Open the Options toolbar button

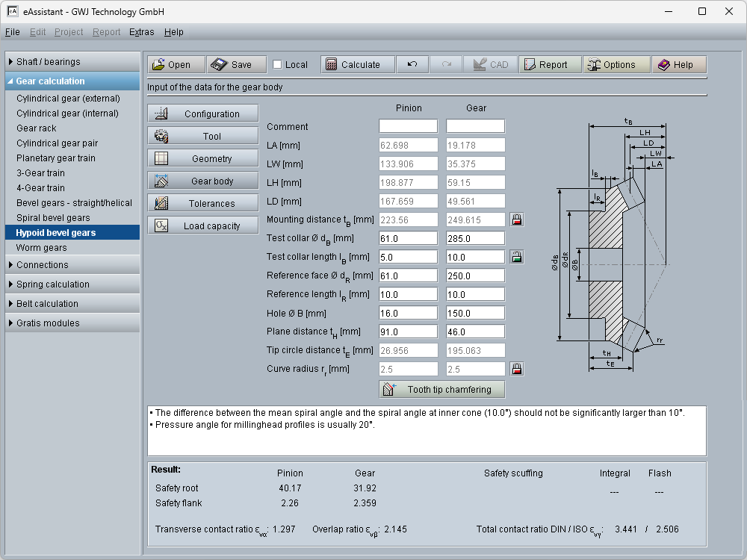coord(611,65)
